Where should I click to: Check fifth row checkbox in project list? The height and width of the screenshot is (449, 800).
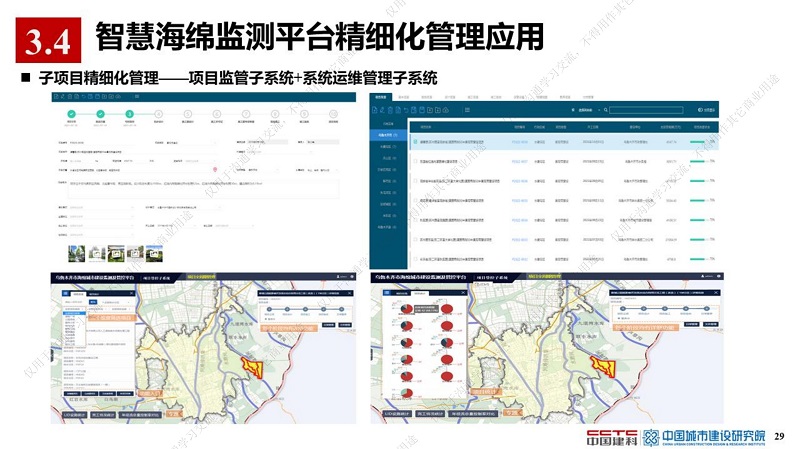click(415, 220)
